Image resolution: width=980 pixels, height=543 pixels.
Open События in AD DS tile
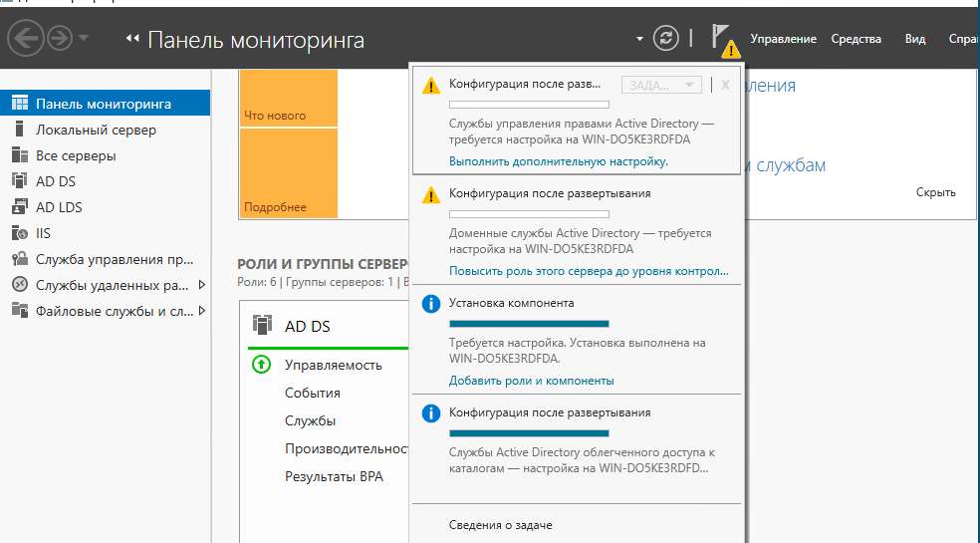coord(313,393)
